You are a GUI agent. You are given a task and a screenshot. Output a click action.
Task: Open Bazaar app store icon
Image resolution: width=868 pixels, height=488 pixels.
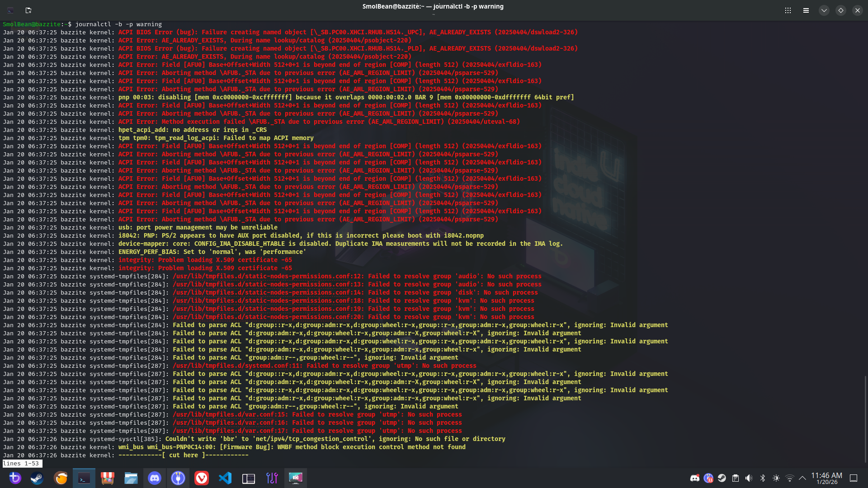coord(108,478)
